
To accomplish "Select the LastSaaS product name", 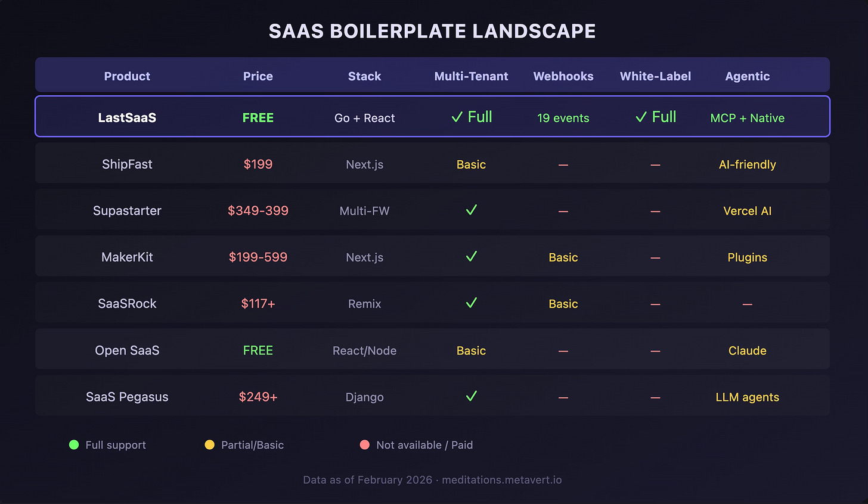I will click(127, 118).
